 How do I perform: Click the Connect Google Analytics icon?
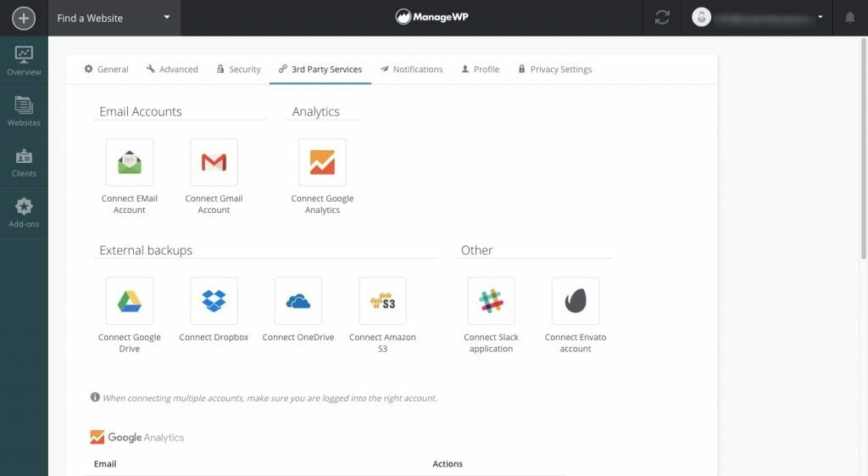(322, 162)
